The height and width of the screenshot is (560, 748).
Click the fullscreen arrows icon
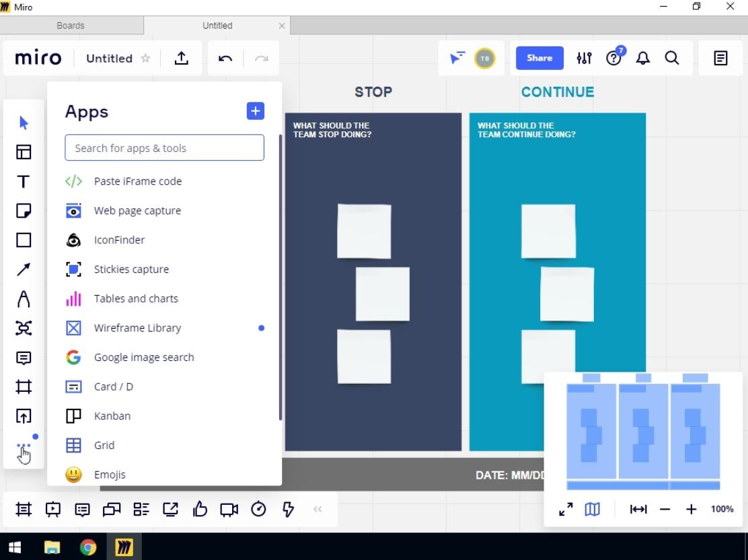coord(566,510)
